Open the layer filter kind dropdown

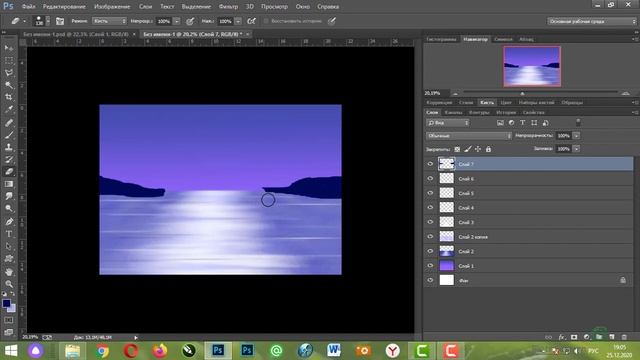(x=448, y=122)
